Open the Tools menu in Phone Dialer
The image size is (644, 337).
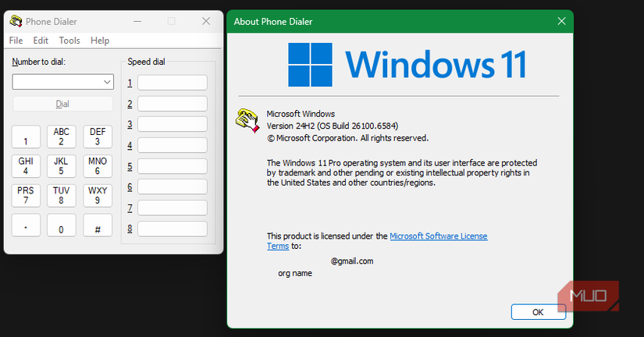click(x=69, y=41)
